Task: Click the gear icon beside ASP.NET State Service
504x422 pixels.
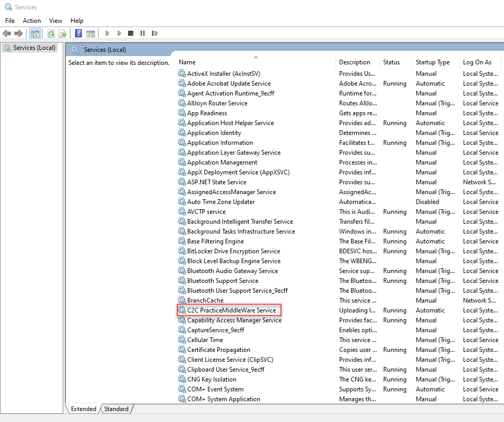Action: click(x=182, y=182)
